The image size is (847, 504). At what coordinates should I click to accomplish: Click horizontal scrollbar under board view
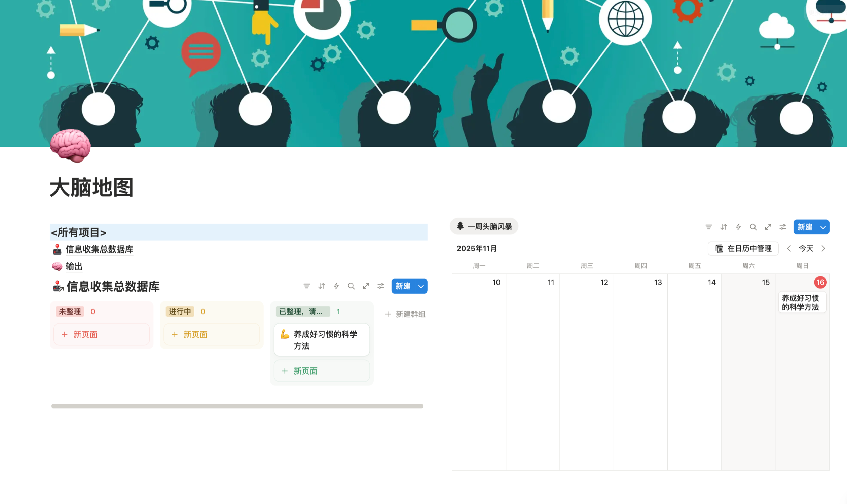[x=237, y=406]
